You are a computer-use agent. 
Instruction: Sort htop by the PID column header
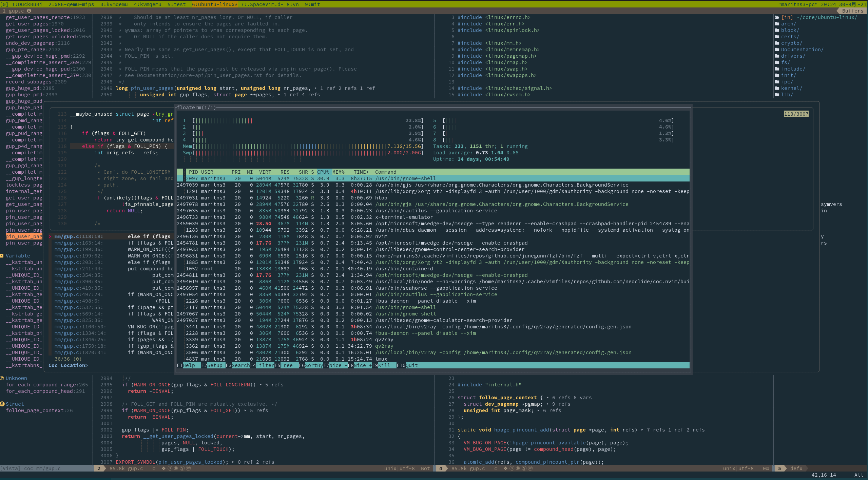[193, 172]
